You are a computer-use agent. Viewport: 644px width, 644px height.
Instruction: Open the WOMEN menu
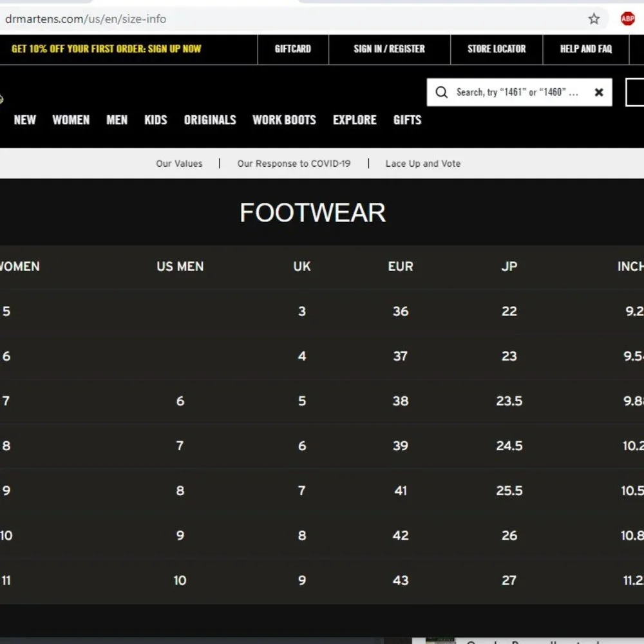(x=71, y=120)
